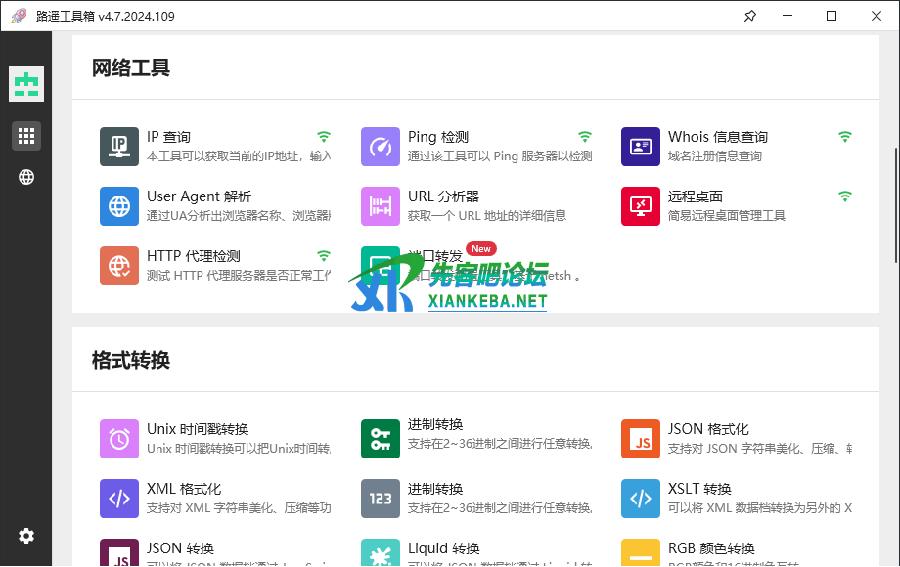The height and width of the screenshot is (567, 900).
Task: Click the green key 进制转换 icon
Action: click(380, 438)
